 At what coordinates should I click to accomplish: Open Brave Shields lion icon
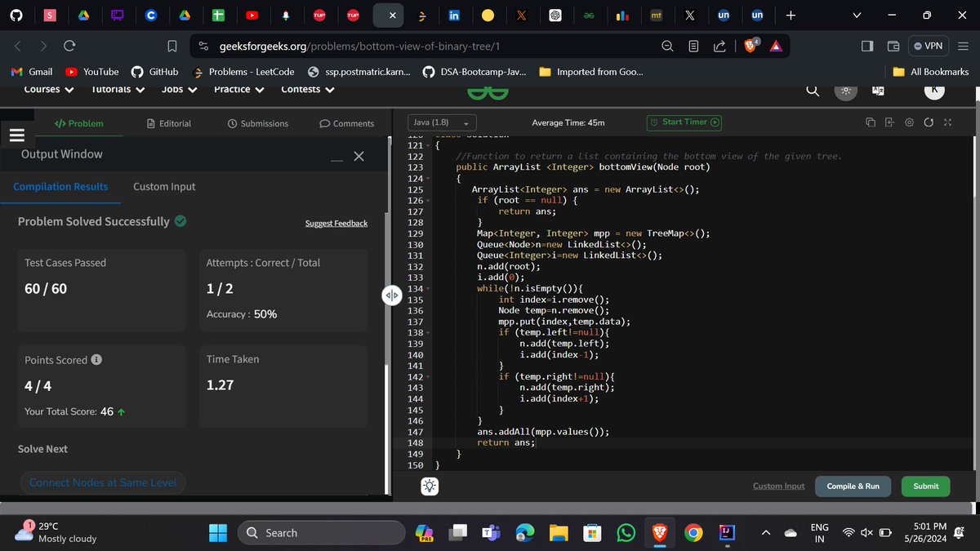coord(751,46)
